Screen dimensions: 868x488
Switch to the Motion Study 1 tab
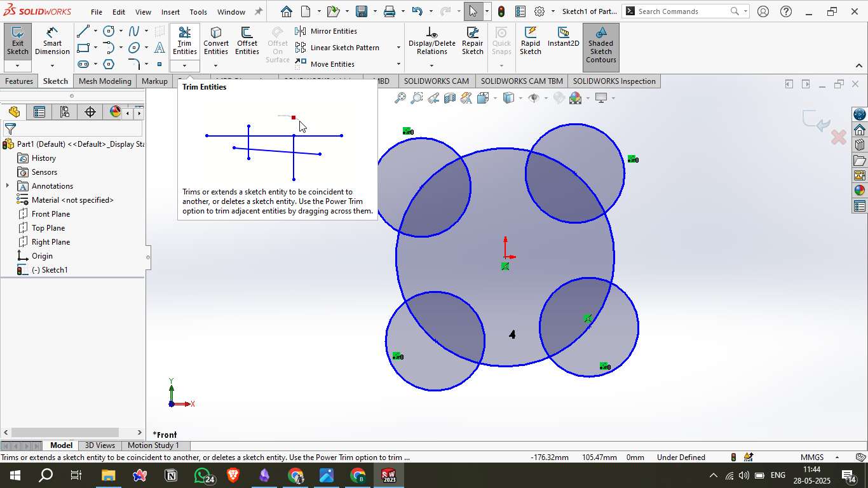pos(153,445)
